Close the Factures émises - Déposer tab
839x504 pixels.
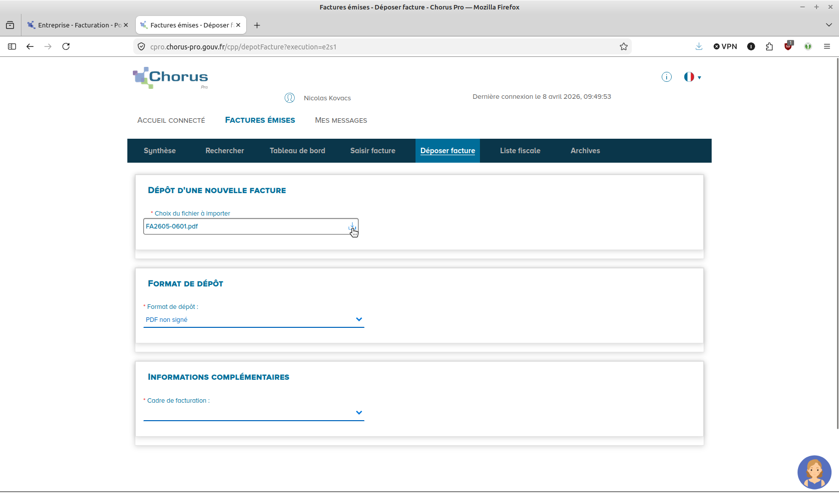click(x=238, y=25)
